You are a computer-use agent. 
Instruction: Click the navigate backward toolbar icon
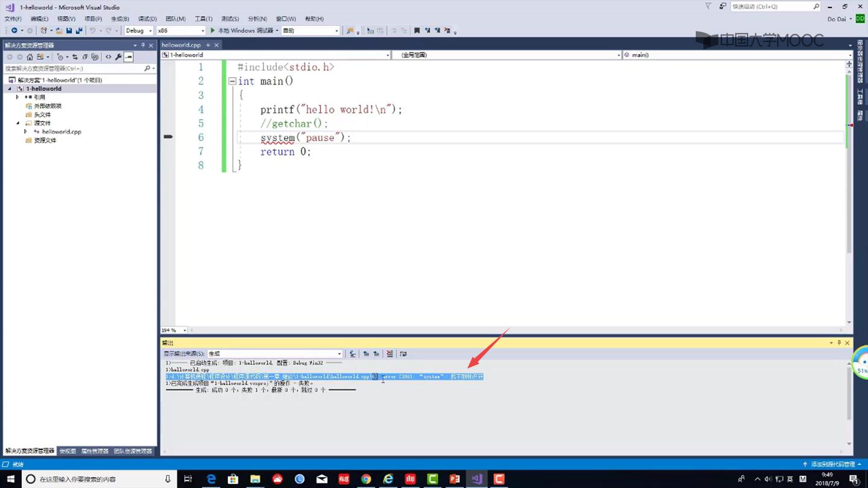tap(14, 31)
